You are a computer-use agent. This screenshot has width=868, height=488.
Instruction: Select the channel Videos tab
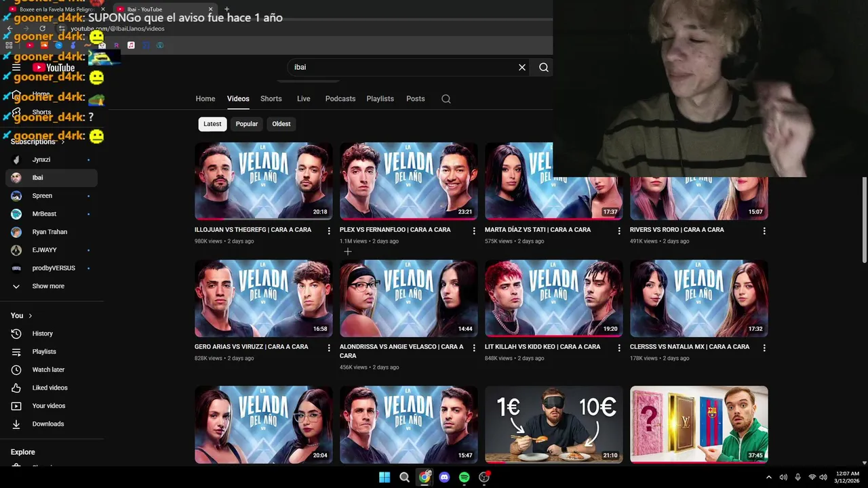(x=238, y=99)
